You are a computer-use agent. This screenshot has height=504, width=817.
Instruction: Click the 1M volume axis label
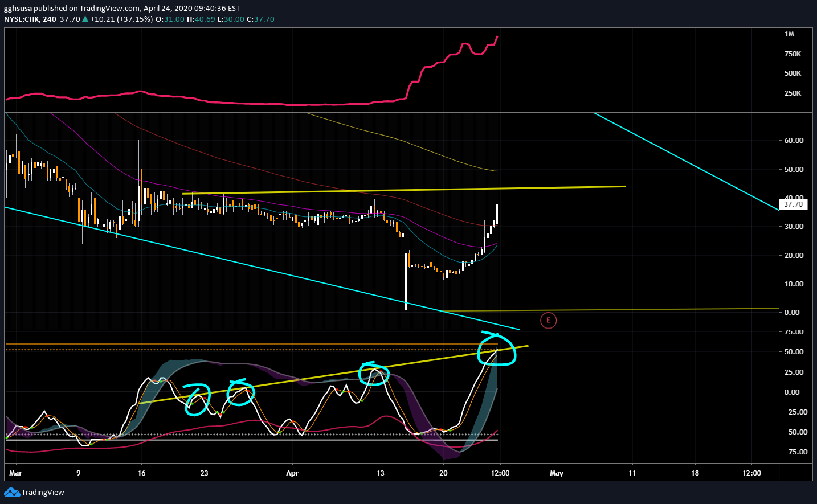point(789,34)
